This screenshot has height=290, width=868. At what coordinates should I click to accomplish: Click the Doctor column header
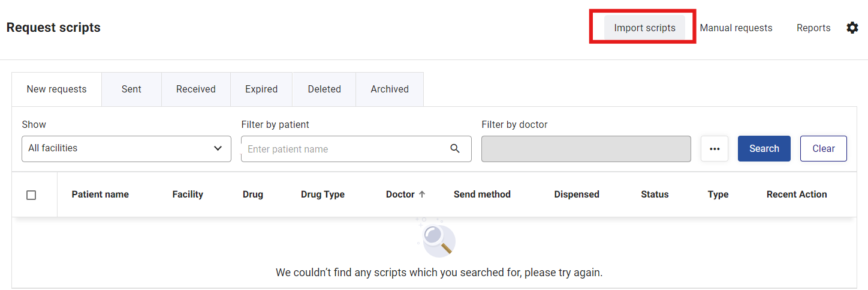coord(400,195)
